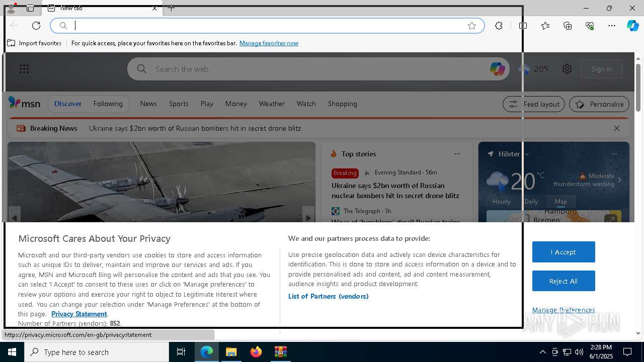The height and width of the screenshot is (362, 644).
Task: Open weather card more options ellipsis
Action: click(614, 154)
